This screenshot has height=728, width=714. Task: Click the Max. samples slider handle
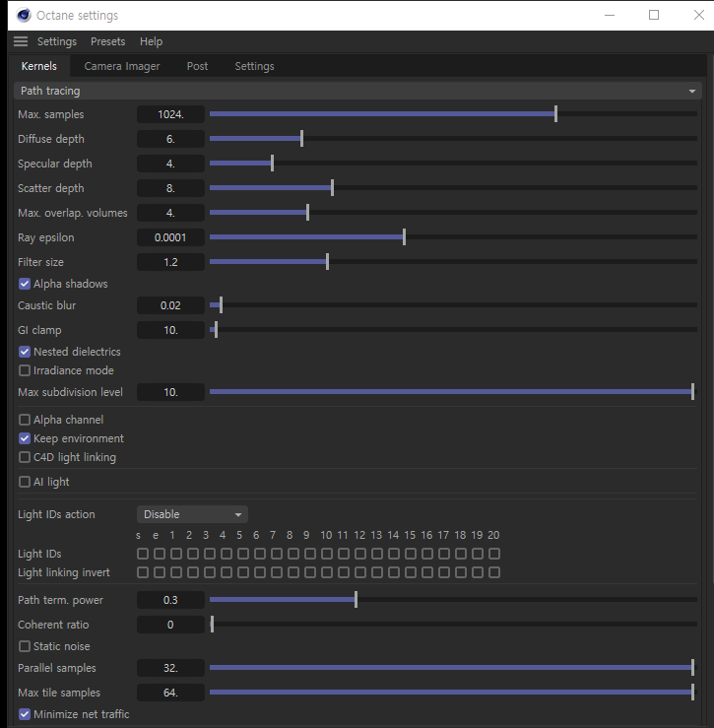point(555,113)
